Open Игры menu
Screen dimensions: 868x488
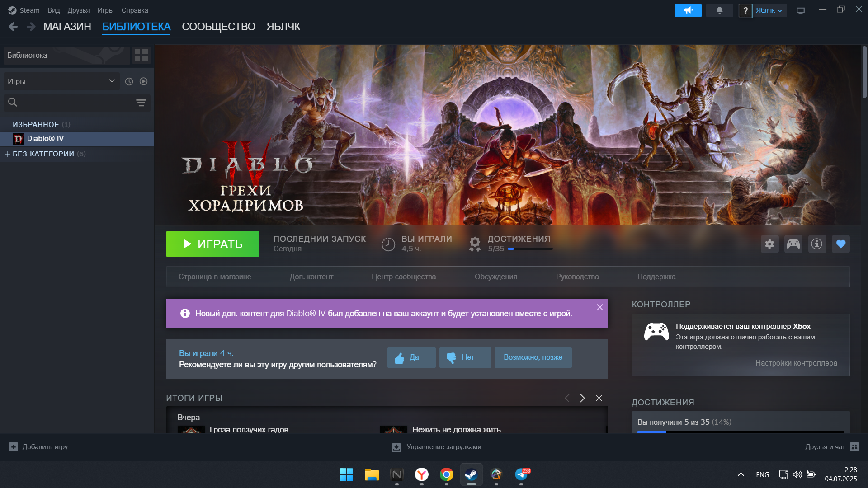105,10
